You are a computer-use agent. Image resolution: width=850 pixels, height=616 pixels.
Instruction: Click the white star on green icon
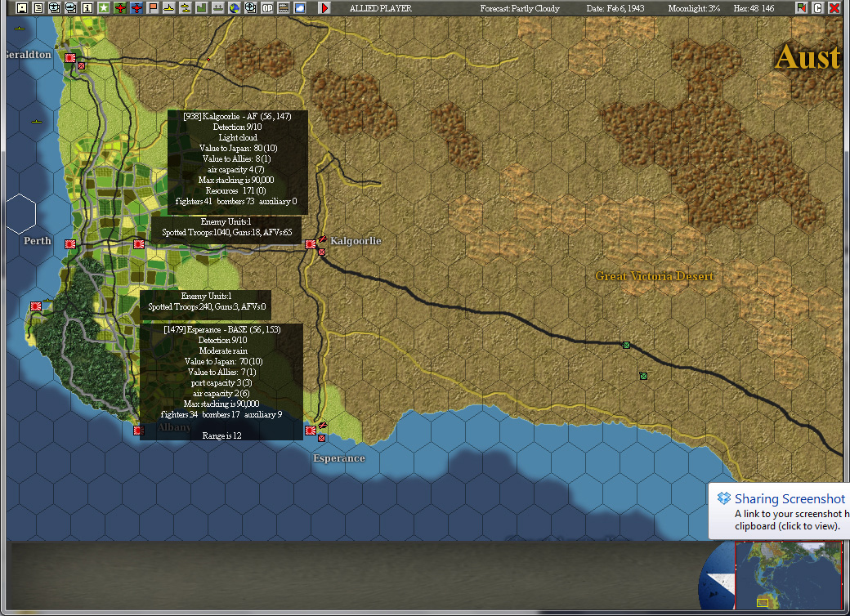pos(104,7)
